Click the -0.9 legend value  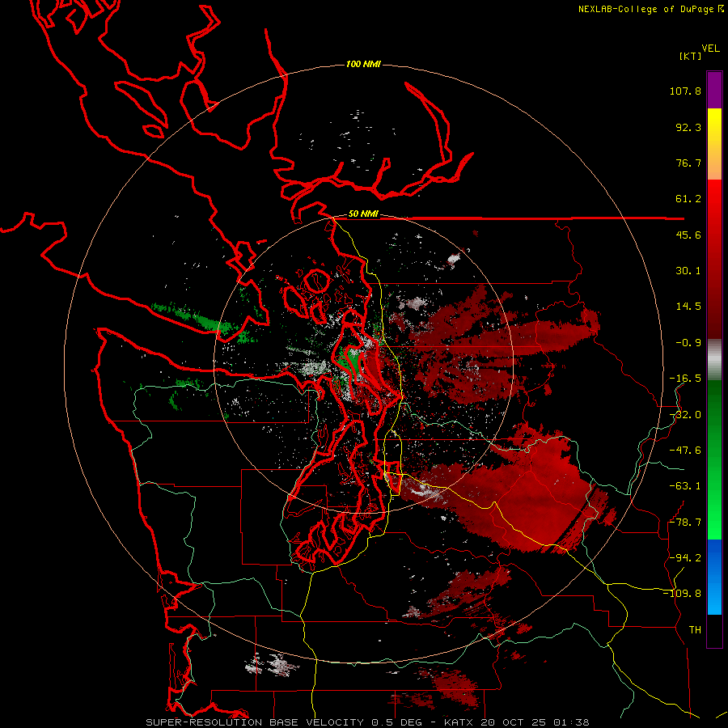coord(688,343)
